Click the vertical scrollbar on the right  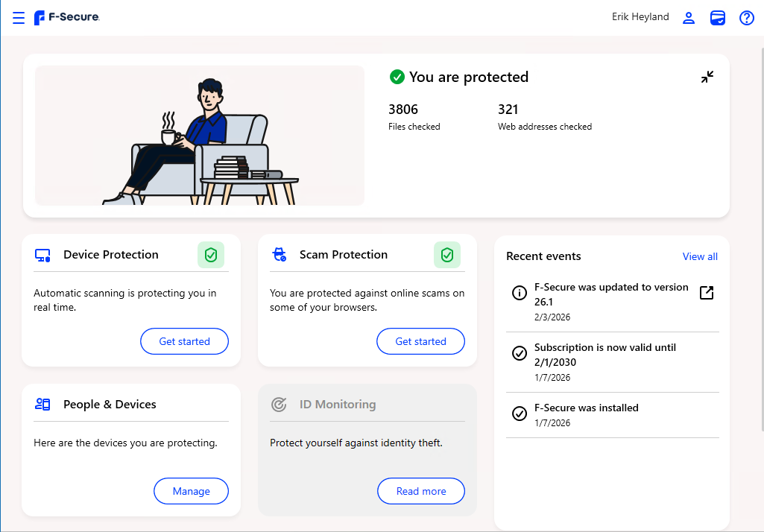pyautogui.click(x=760, y=224)
